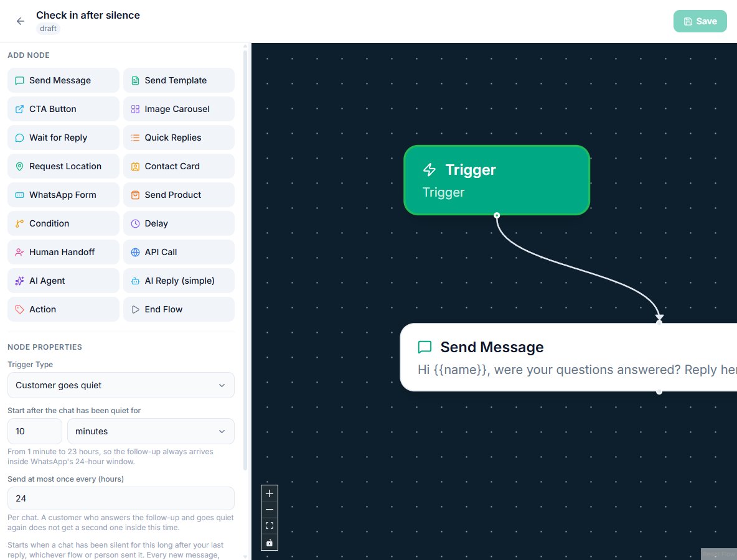
Task: Open the minutes unit dropdown
Action: [x=151, y=431]
